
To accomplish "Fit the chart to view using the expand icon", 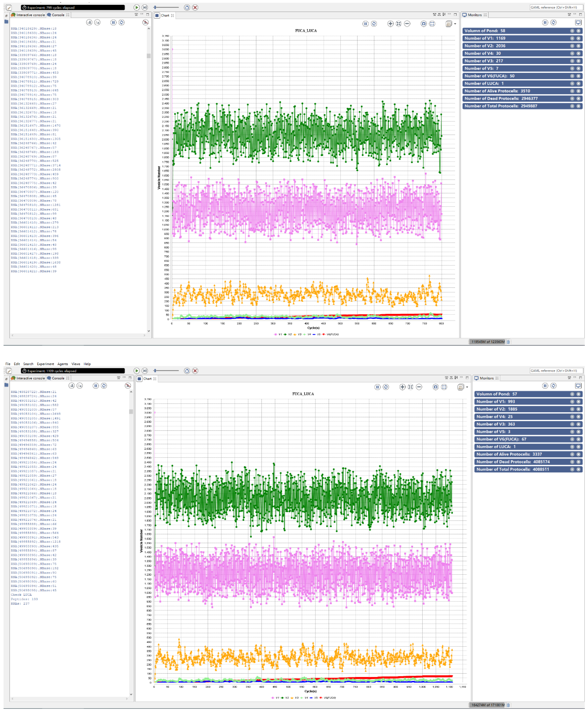I will coord(432,24).
